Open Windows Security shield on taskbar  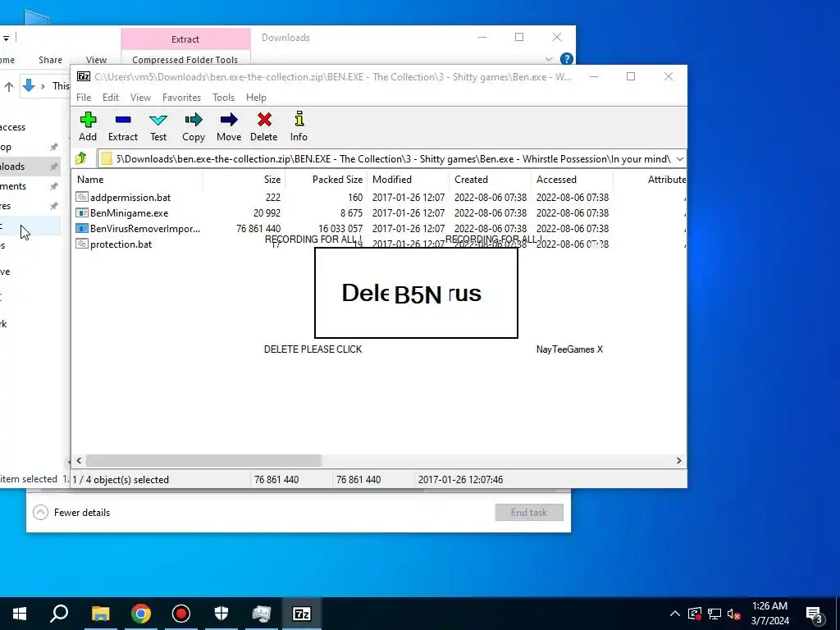221,614
